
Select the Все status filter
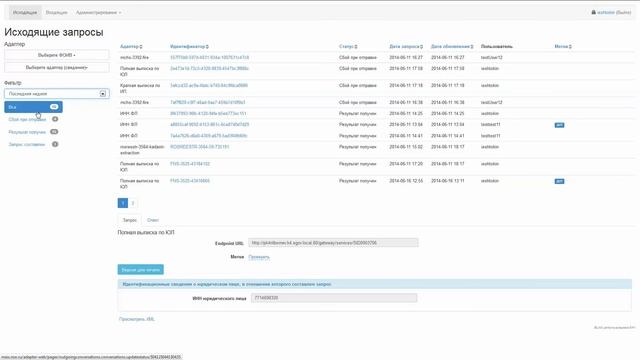[x=33, y=107]
